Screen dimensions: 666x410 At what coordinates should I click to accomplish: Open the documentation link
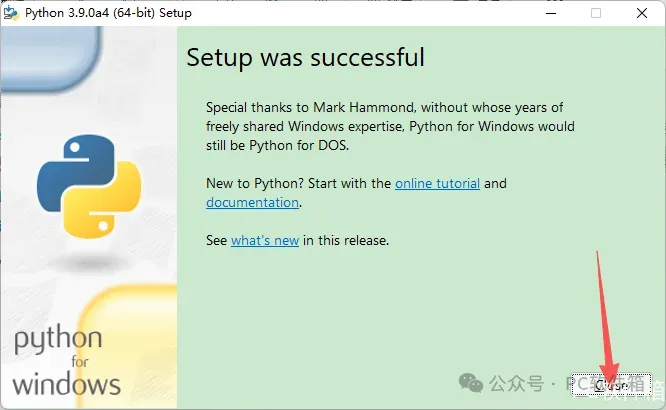[252, 202]
